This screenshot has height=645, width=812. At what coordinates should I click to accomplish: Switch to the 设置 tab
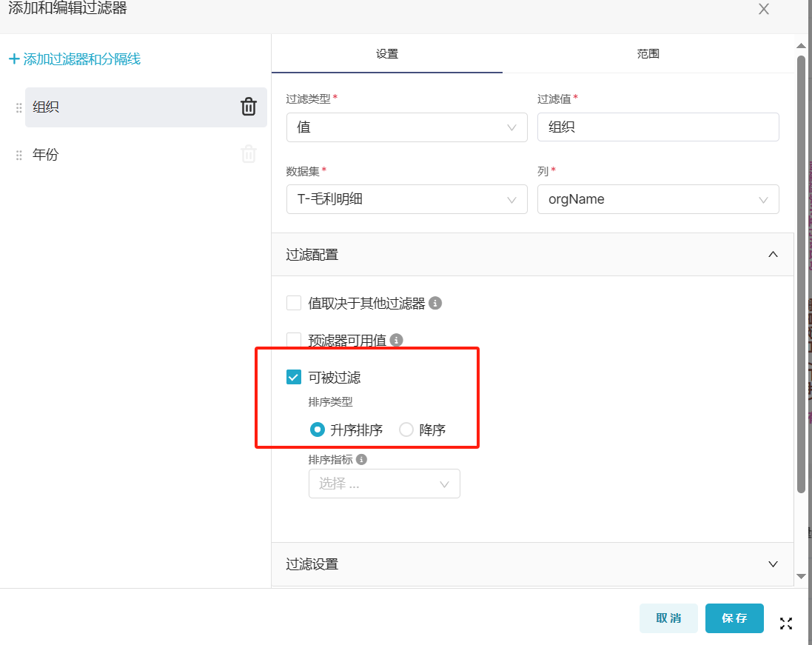[387, 54]
